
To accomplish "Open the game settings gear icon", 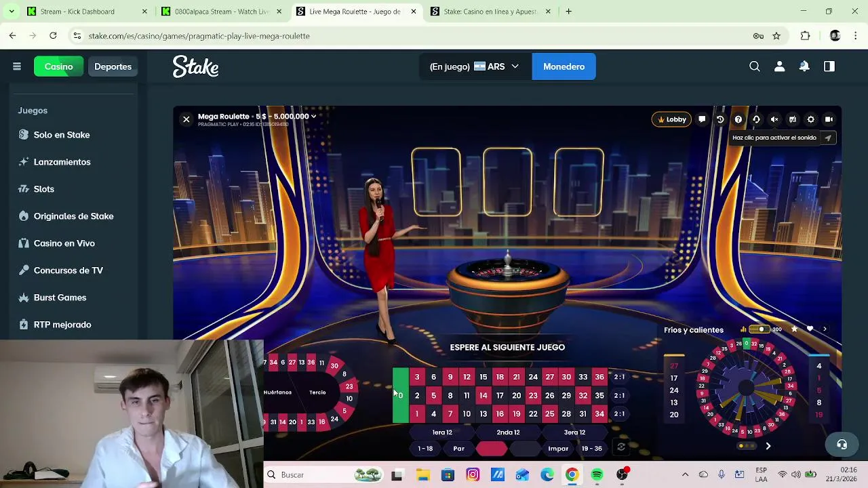I will click(x=810, y=119).
